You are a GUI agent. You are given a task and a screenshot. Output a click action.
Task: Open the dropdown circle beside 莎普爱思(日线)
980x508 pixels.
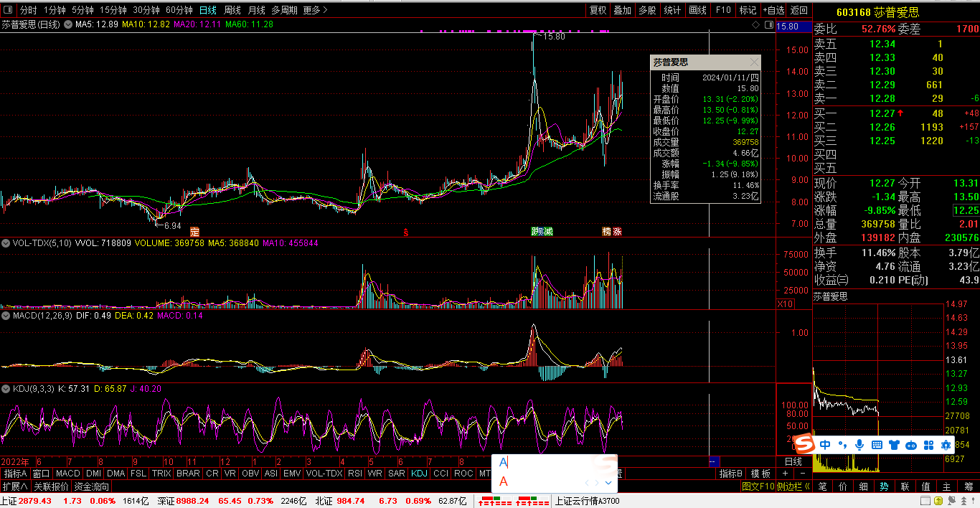[68, 24]
